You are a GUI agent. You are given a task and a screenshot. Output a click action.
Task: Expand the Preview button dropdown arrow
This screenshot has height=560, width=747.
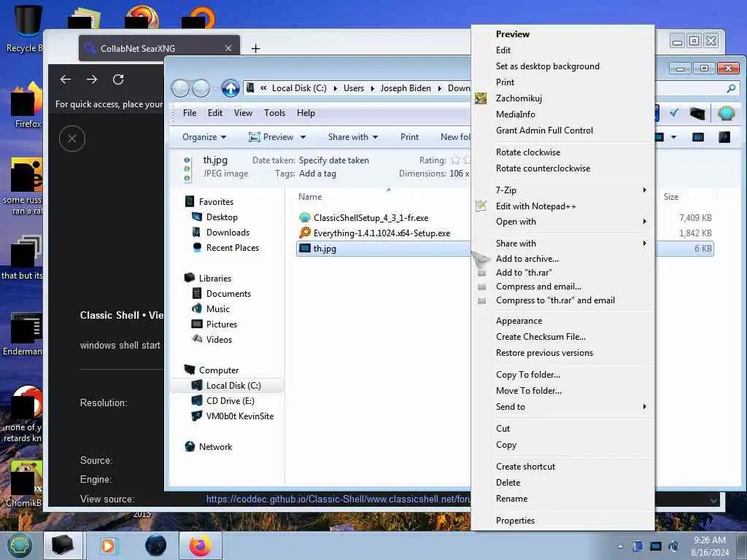point(303,137)
